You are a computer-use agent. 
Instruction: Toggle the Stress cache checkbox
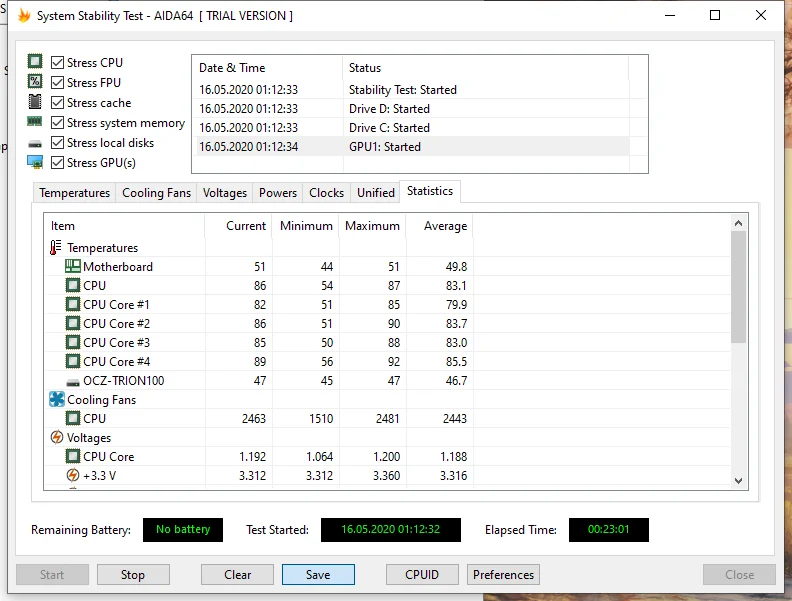pos(58,103)
